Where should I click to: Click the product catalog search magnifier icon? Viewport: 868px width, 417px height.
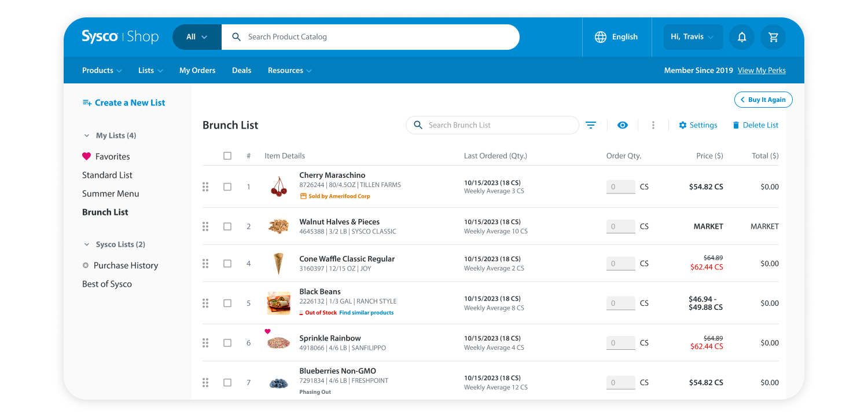[x=236, y=36]
